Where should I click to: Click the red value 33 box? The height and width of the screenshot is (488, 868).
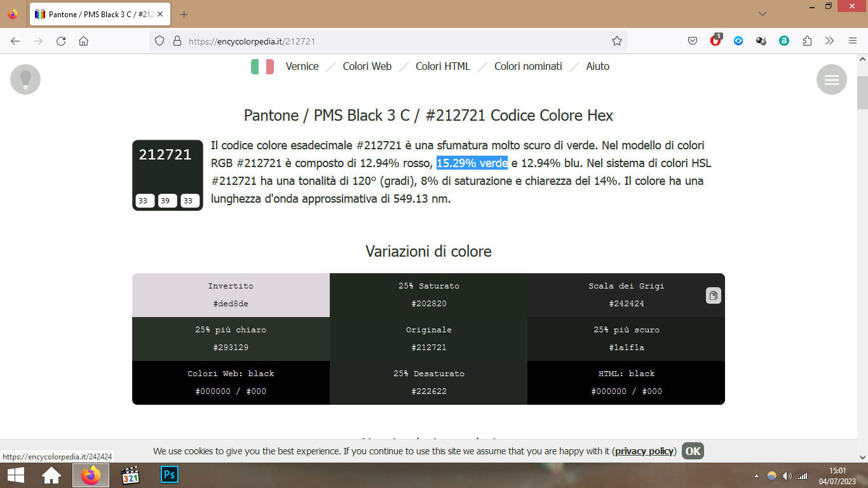145,201
